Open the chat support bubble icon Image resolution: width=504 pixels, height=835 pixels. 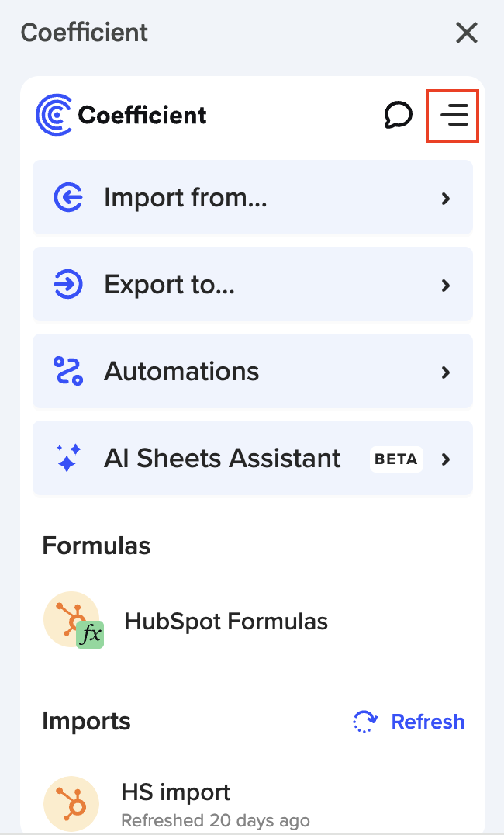click(398, 116)
